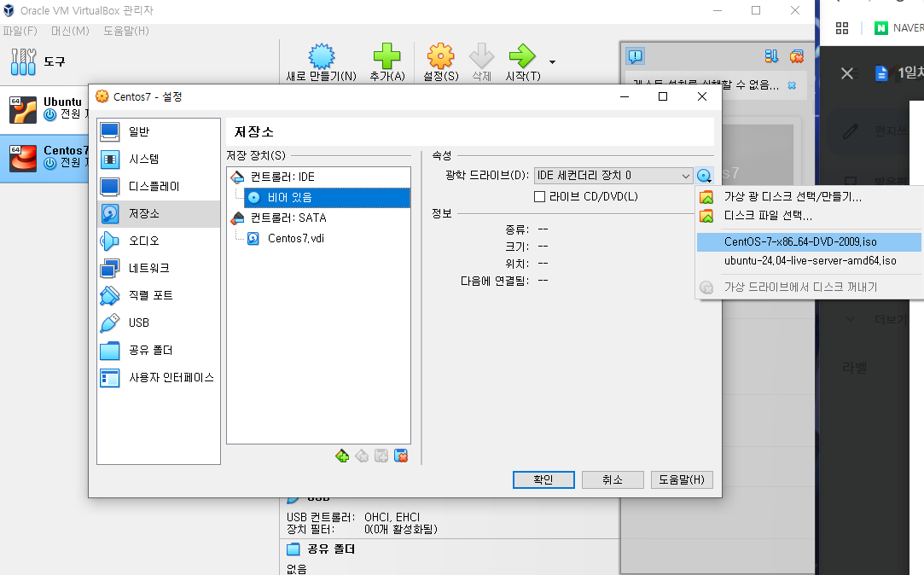
Task: Click 설정(S) gear toolbar icon
Action: pyautogui.click(x=441, y=62)
